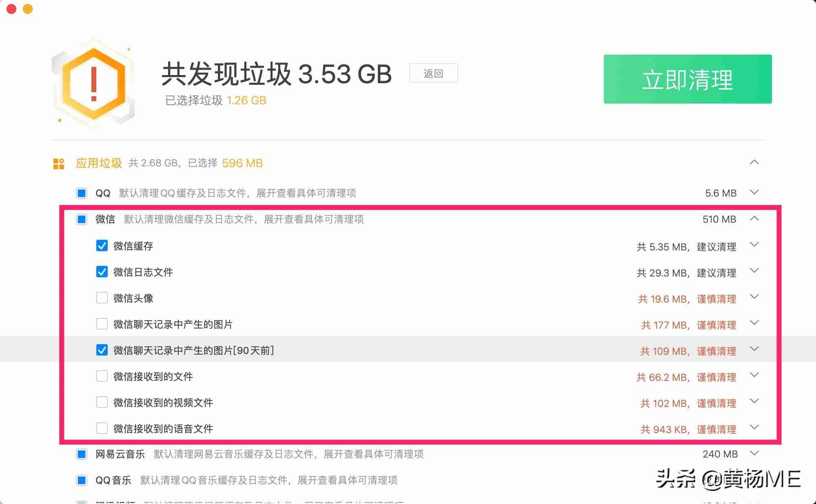Image resolution: width=816 pixels, height=504 pixels.
Task: Click the 应用垃圾 category grid icon
Action: point(59,164)
